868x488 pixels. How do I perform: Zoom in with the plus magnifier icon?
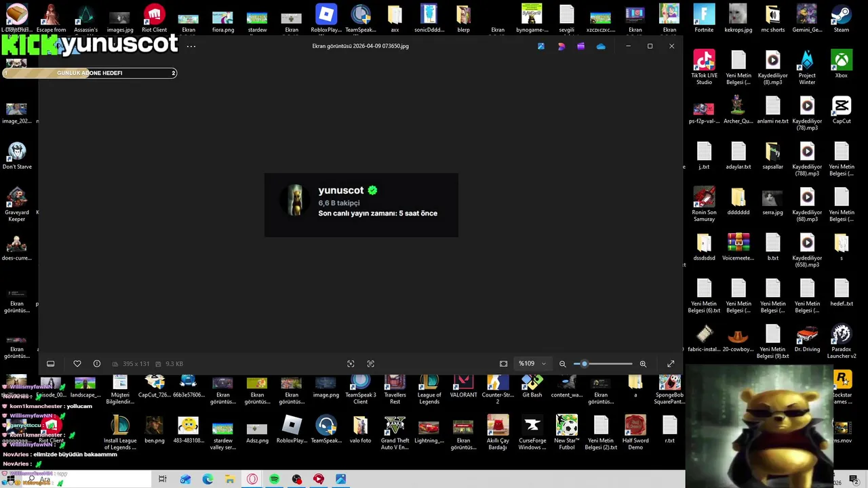click(643, 364)
